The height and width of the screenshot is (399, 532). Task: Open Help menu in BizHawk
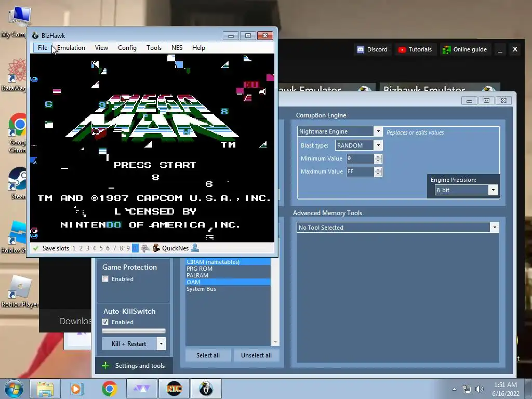198,48
